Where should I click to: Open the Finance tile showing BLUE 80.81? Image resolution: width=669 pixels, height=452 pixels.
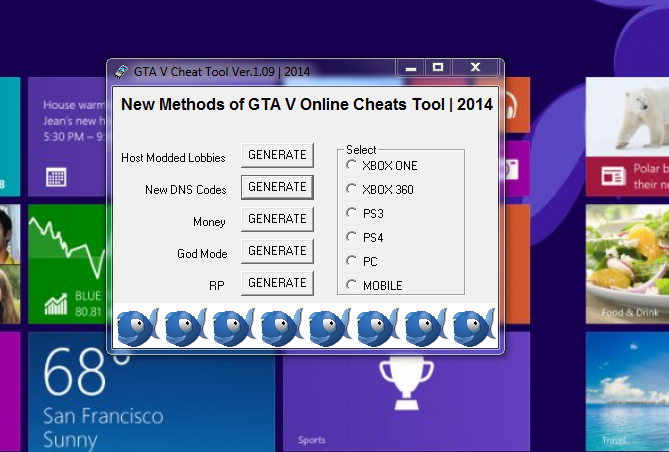coord(67,263)
